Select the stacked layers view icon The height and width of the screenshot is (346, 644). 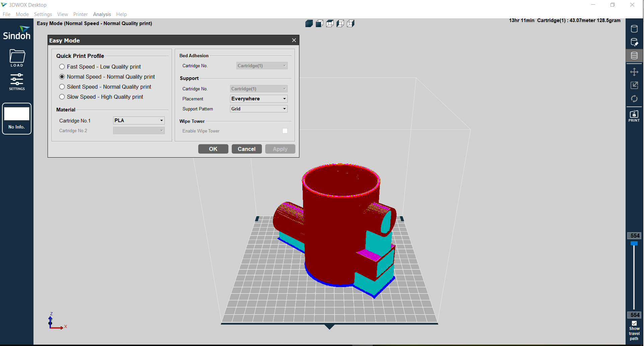[634, 56]
